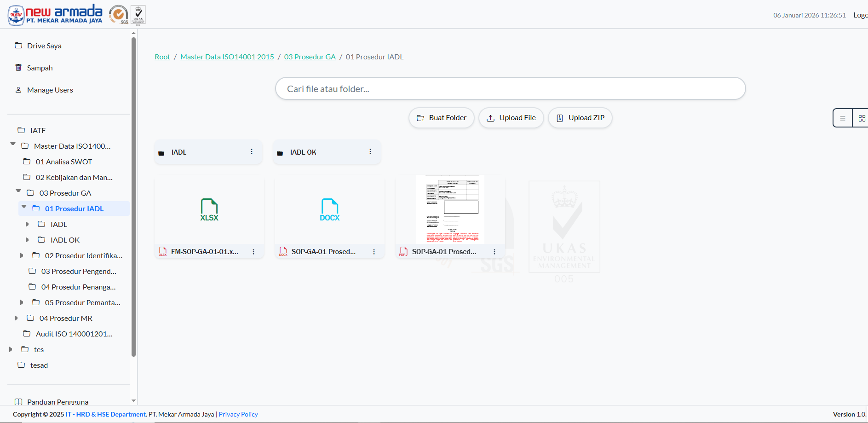Open DOCX file thumbnail
Image resolution: width=868 pixels, height=423 pixels.
coord(330,210)
